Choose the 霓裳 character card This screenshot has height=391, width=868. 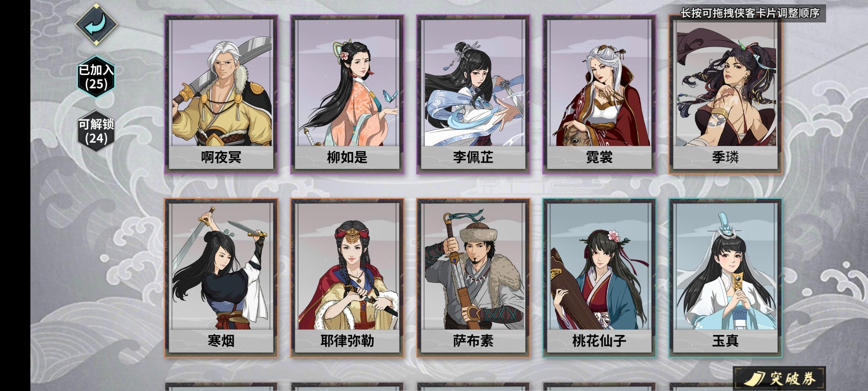599,94
